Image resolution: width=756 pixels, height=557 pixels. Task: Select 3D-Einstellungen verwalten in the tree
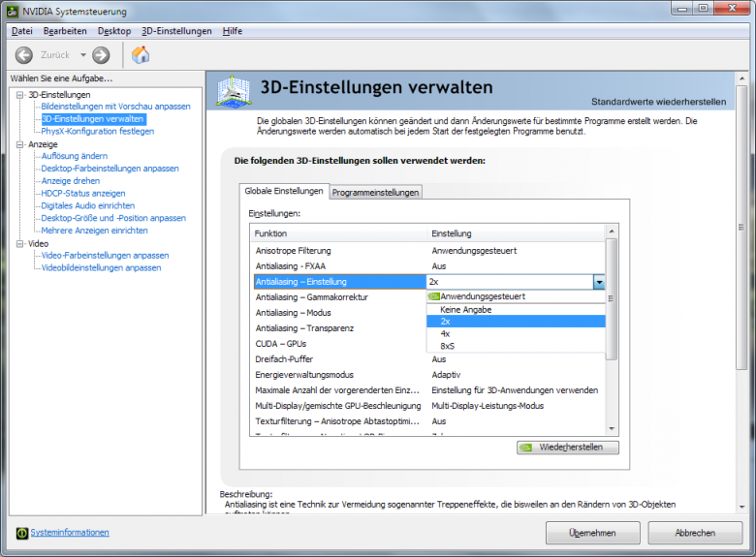pyautogui.click(x=93, y=119)
